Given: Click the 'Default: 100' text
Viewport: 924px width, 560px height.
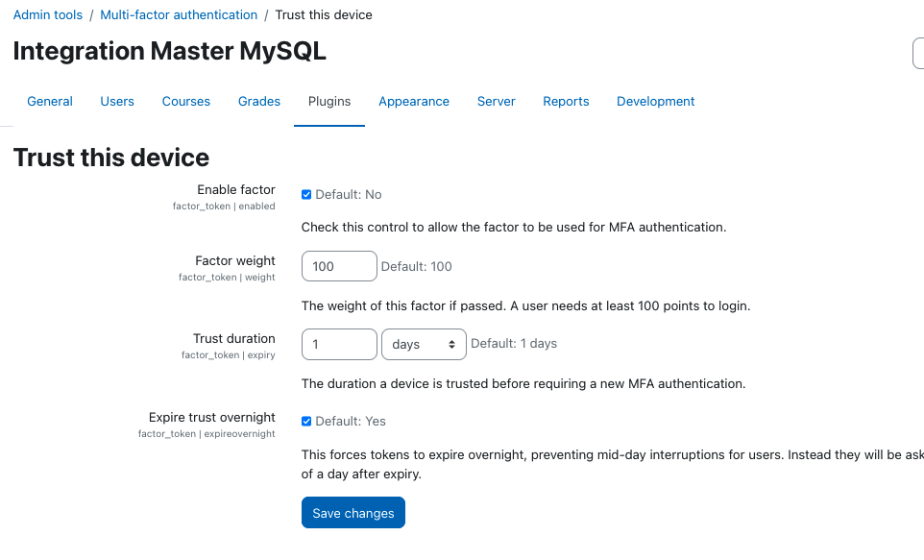Looking at the screenshot, I should coord(417,266).
